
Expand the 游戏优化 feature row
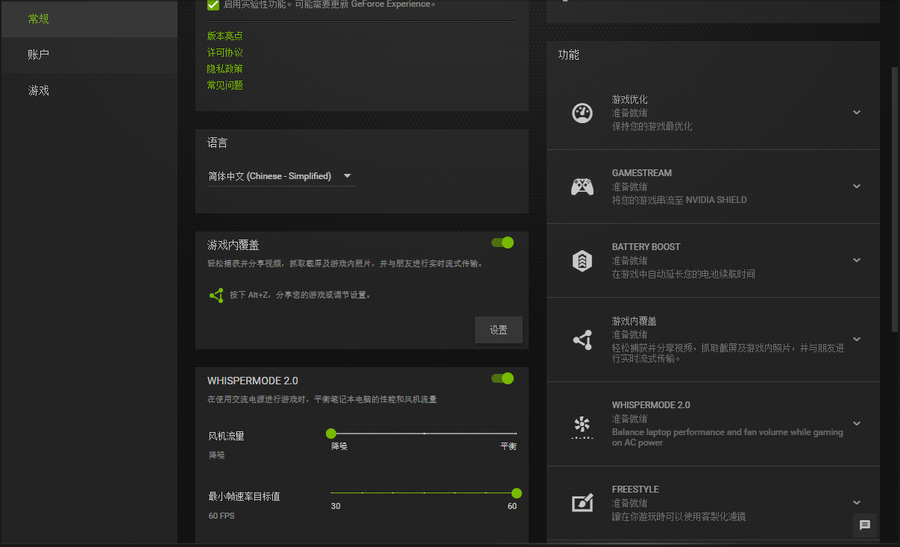coord(856,112)
